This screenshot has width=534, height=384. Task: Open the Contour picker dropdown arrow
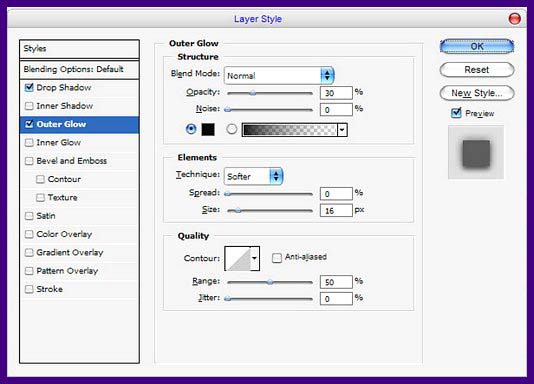click(255, 258)
